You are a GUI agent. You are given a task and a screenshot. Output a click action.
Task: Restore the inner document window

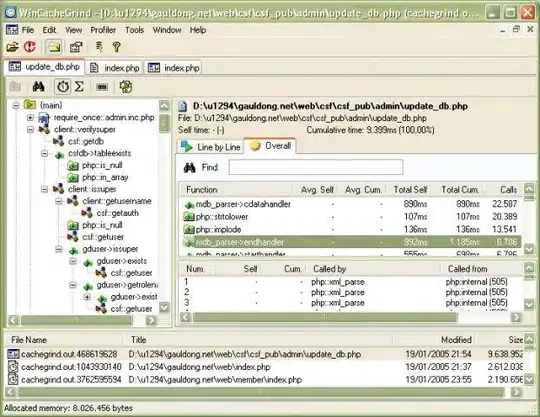(x=516, y=29)
